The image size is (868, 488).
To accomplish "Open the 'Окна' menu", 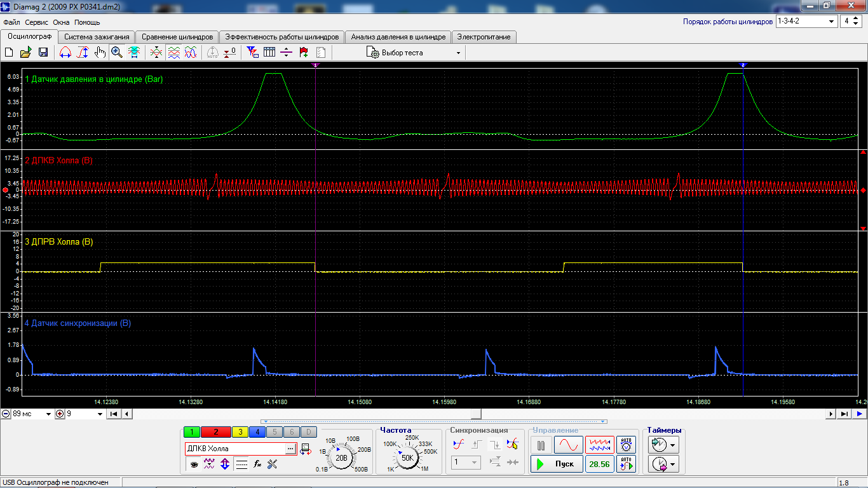I will pyautogui.click(x=62, y=22).
